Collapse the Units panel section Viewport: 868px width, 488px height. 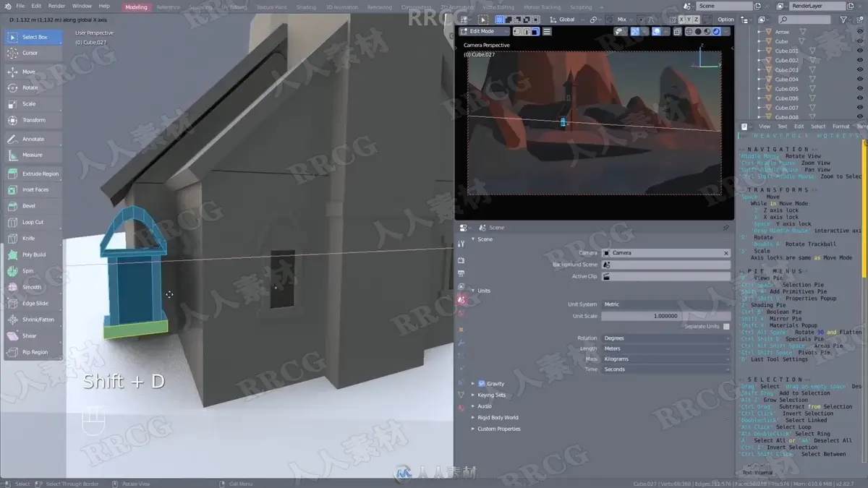tap(474, 291)
